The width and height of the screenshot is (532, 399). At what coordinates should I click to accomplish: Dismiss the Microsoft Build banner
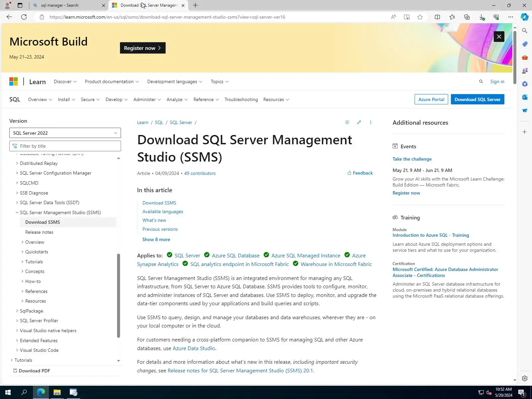click(499, 37)
